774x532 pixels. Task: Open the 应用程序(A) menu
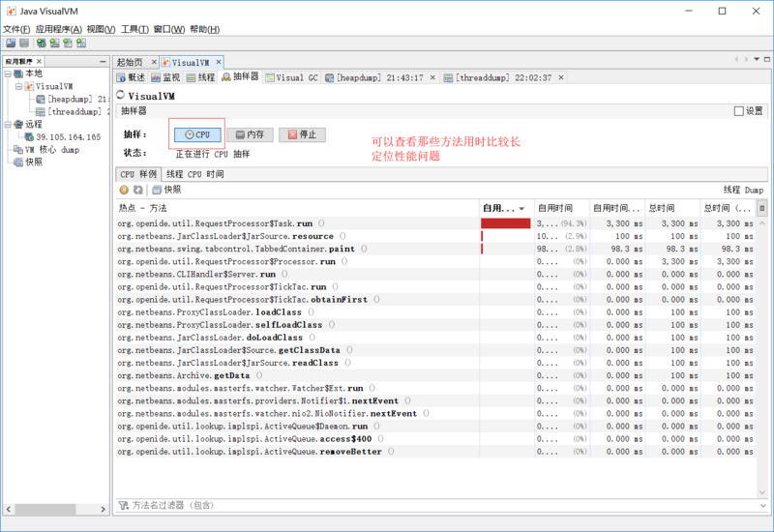pos(58,29)
